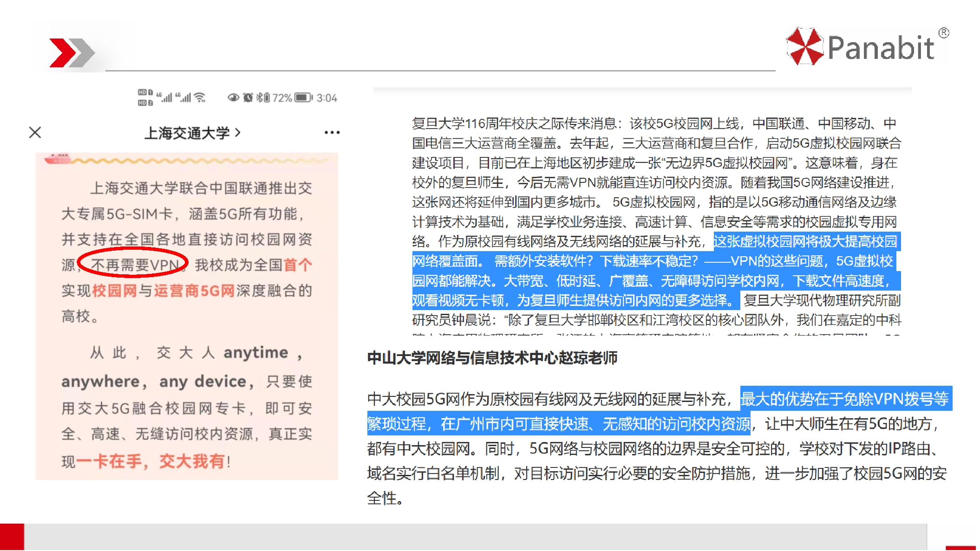This screenshot has width=980, height=551.
Task: Click the words anytime in the article
Action: tap(256, 353)
